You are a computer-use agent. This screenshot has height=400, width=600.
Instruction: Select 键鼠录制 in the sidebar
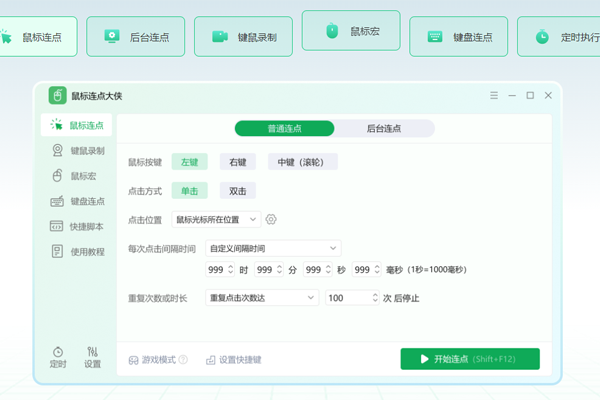click(76, 150)
